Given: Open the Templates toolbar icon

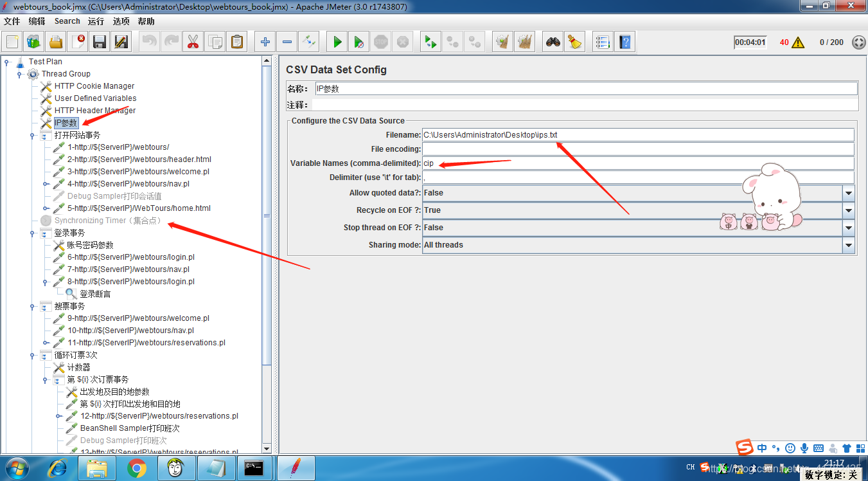Looking at the screenshot, I should 34,42.
